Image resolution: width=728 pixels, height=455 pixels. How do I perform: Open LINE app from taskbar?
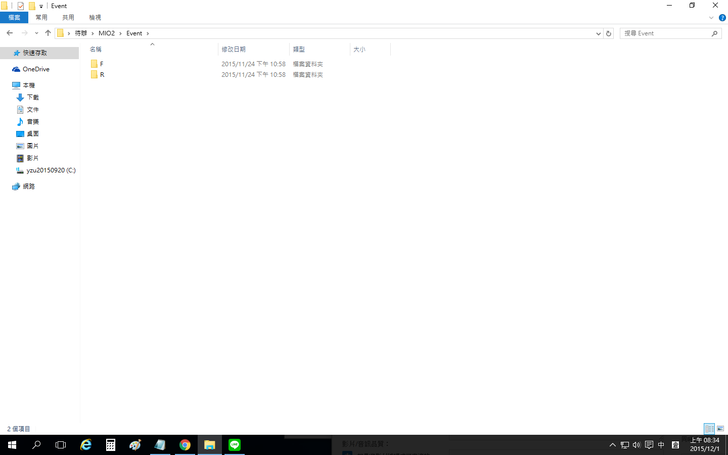pyautogui.click(x=234, y=445)
